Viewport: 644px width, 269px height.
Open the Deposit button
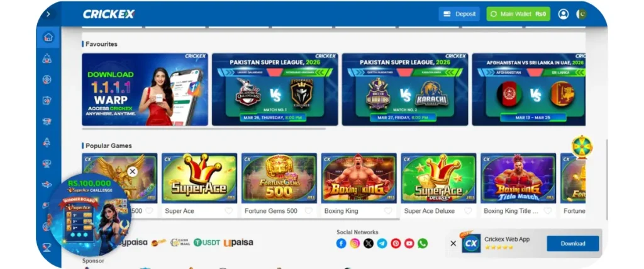tap(459, 14)
